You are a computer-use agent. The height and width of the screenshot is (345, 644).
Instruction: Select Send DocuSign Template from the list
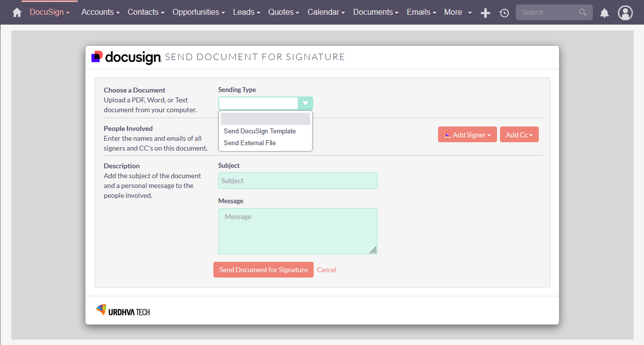coord(260,131)
